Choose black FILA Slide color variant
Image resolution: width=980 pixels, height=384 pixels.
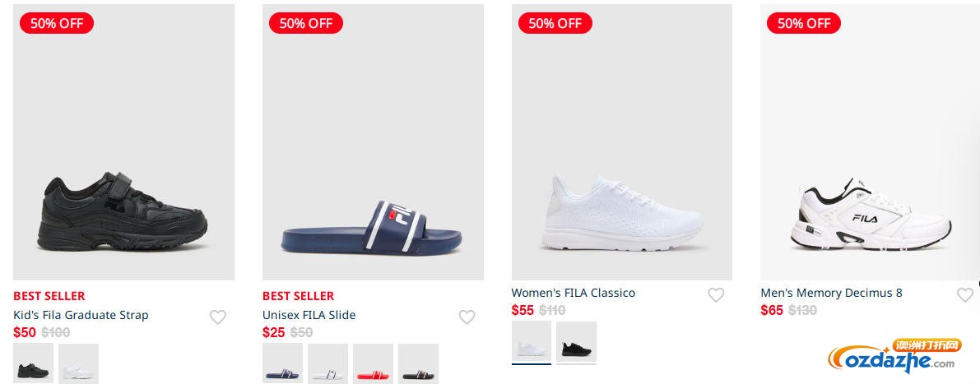pyautogui.click(x=419, y=363)
